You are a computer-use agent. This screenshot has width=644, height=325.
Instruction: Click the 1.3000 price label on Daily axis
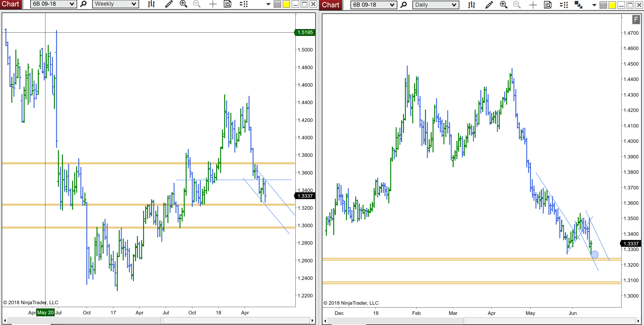click(631, 296)
